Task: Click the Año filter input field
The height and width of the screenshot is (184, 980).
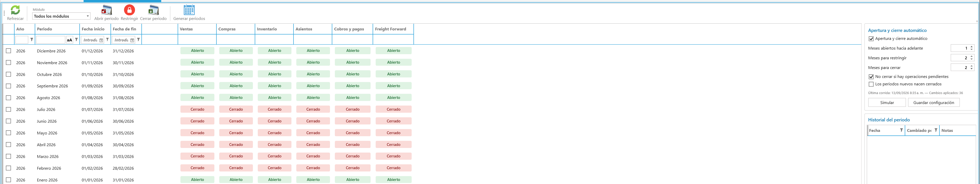Action: [x=22, y=40]
